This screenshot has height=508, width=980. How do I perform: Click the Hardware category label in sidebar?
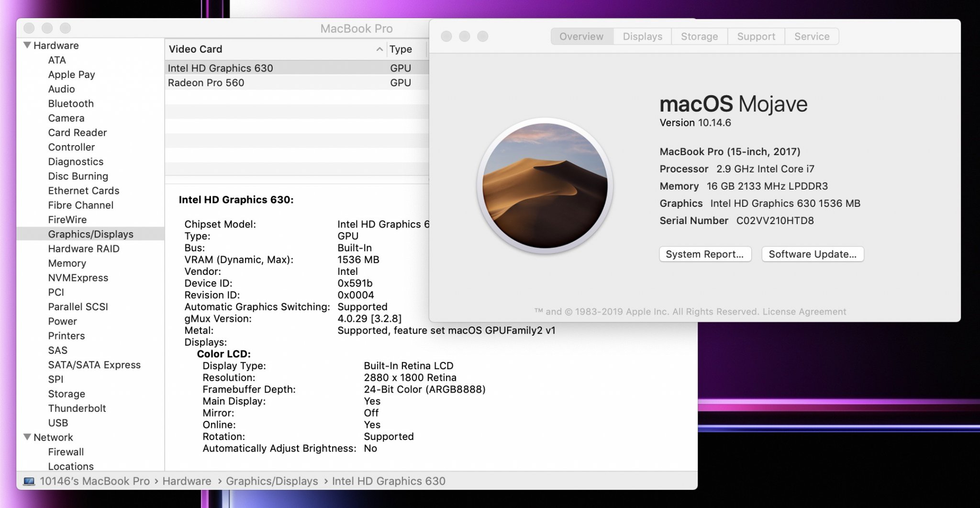pyautogui.click(x=56, y=45)
